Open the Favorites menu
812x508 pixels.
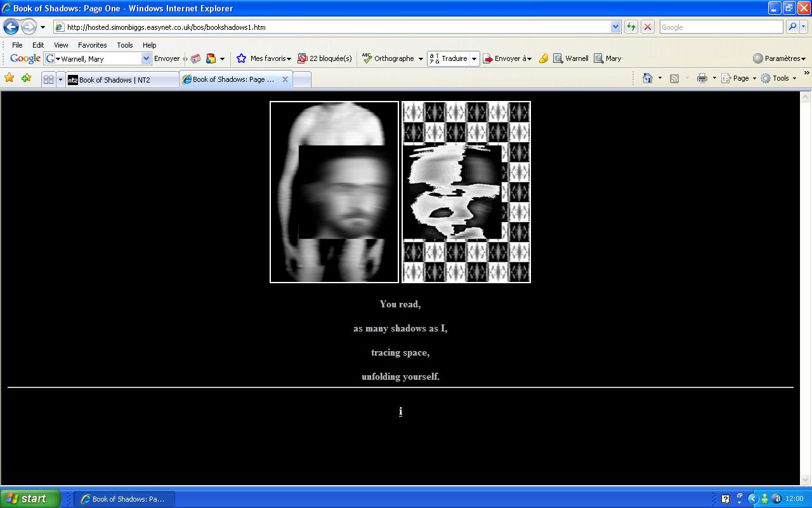point(92,45)
